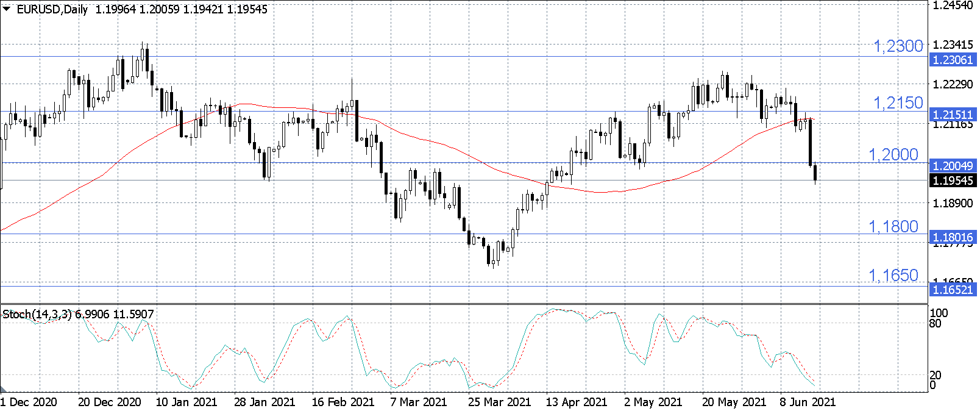Click the 7 Mar 2021 date label
This screenshot has height=411, width=980.
coord(419,402)
